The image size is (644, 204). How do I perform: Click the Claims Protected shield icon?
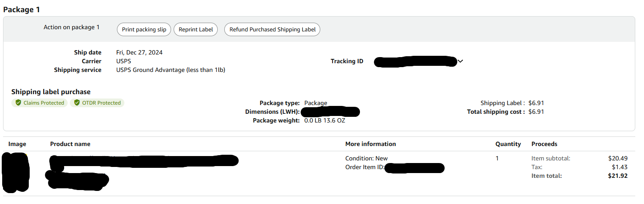point(18,103)
